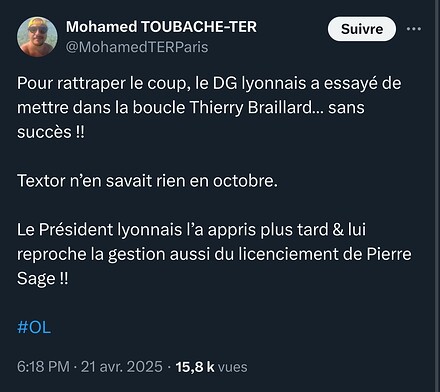Click the word vues beside the count
Screen dimensions: 440x392
[x=233, y=367]
